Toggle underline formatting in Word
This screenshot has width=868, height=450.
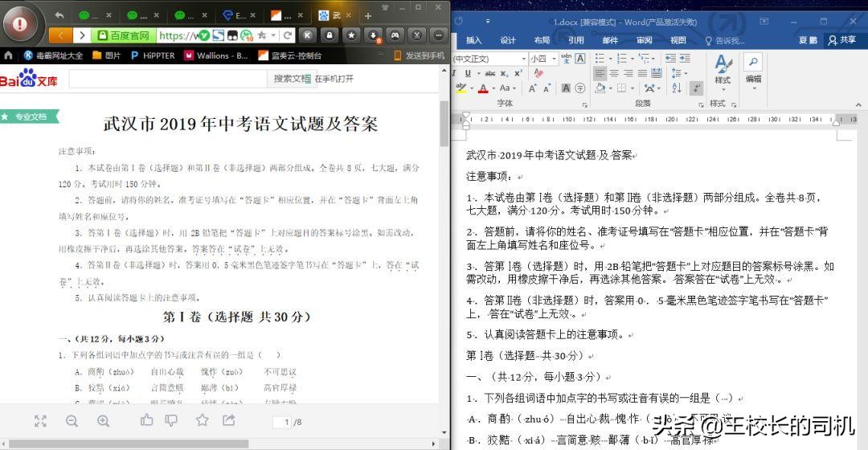468,73
